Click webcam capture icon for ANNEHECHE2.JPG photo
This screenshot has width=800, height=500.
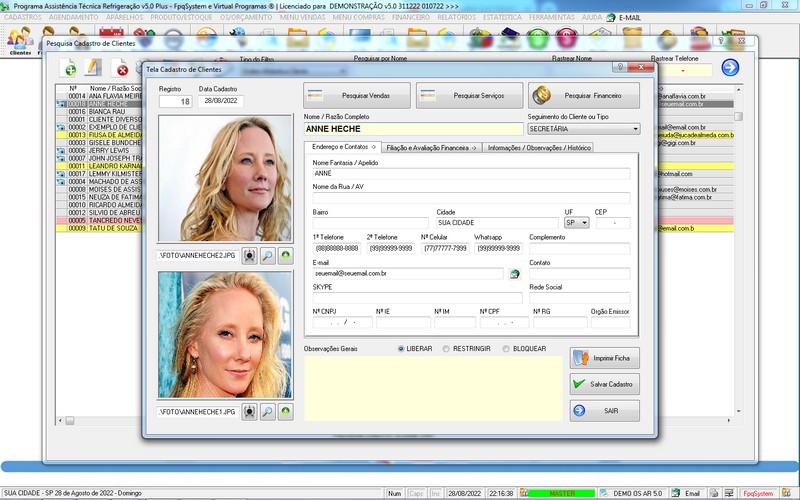pyautogui.click(x=249, y=256)
